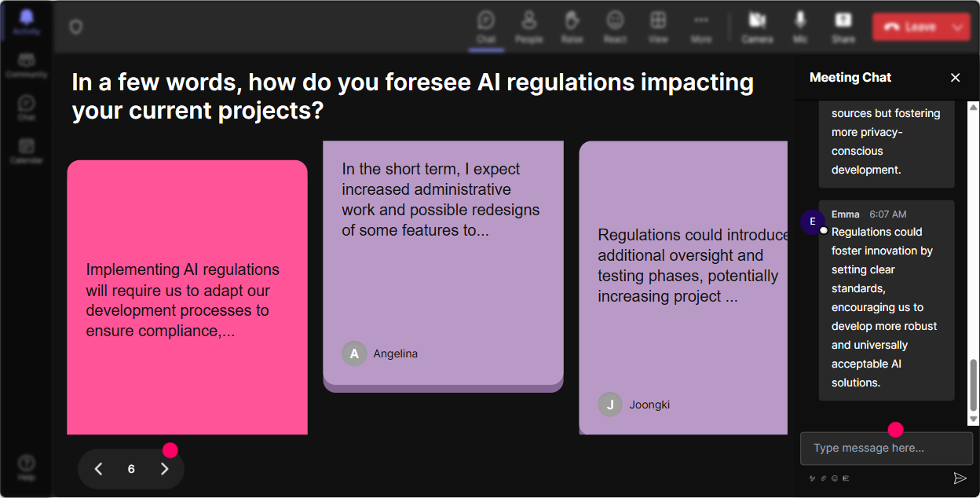
Task: Click the AI regulations poll question heading
Action: coord(413,96)
